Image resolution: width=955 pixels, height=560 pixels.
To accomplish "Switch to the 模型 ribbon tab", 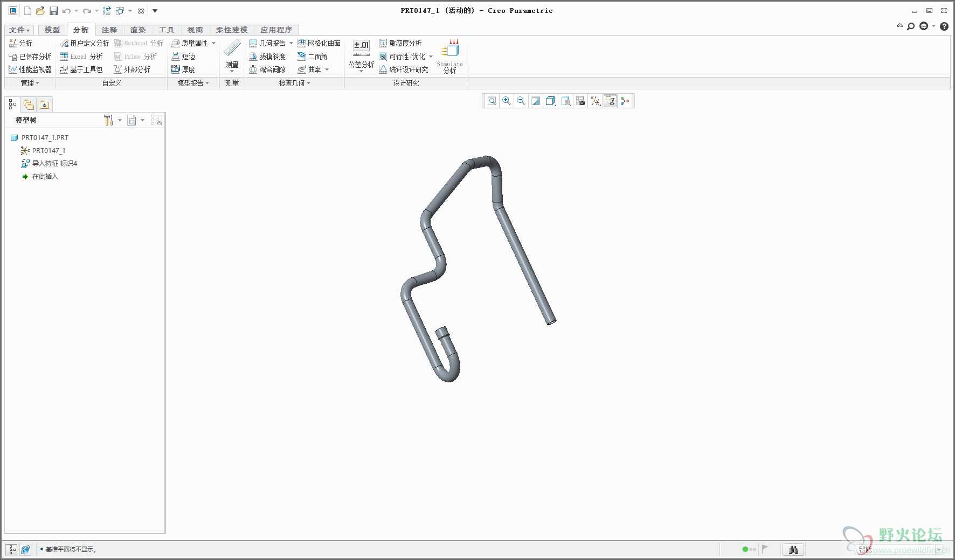I will point(52,30).
